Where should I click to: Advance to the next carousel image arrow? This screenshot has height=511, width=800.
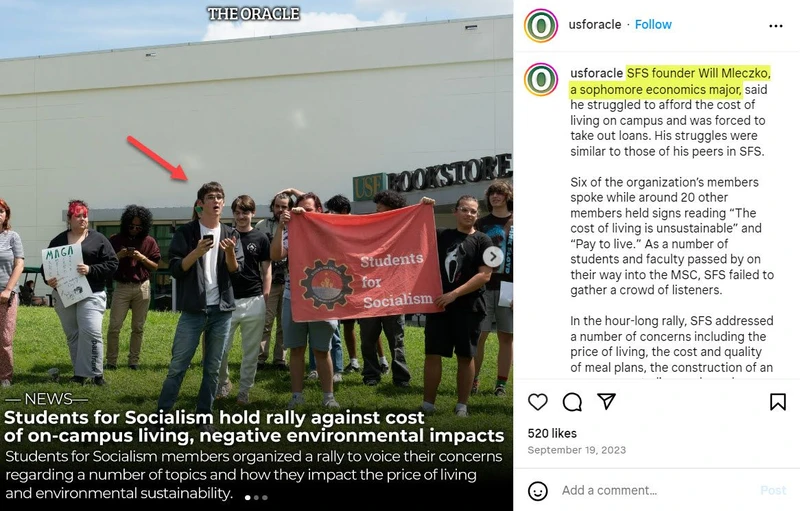[x=493, y=257]
